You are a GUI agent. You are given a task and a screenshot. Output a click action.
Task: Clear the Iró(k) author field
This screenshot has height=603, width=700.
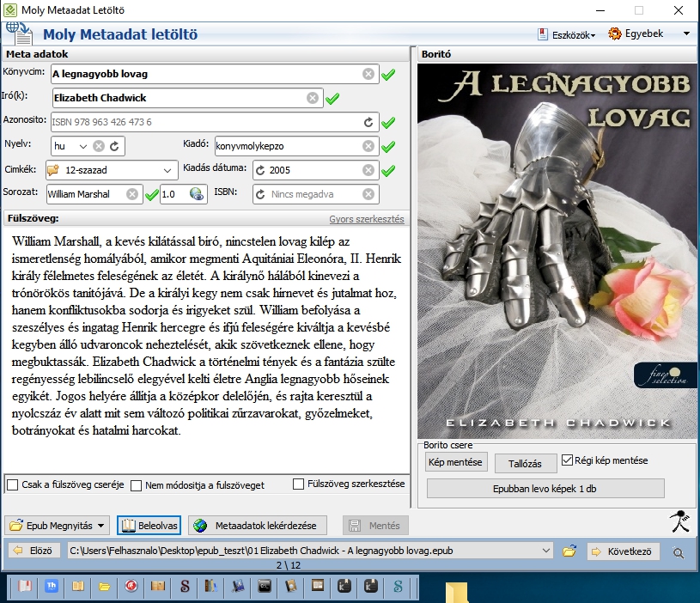[313, 98]
